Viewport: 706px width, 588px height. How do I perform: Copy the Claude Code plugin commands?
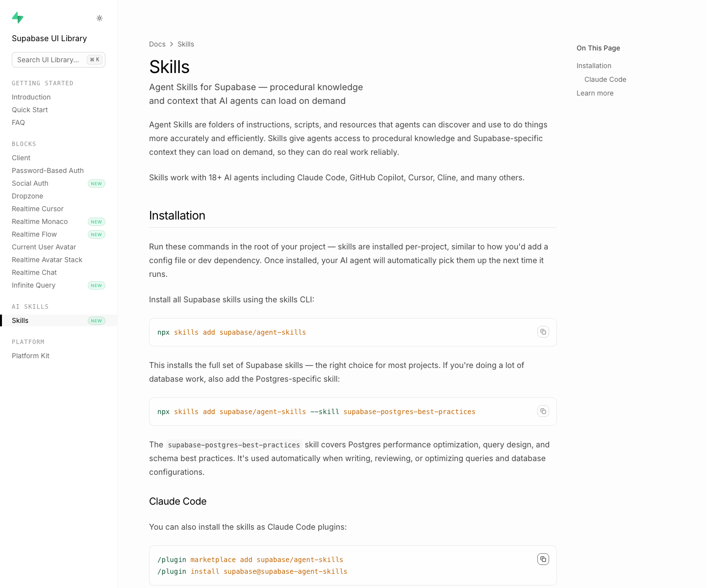(x=543, y=559)
